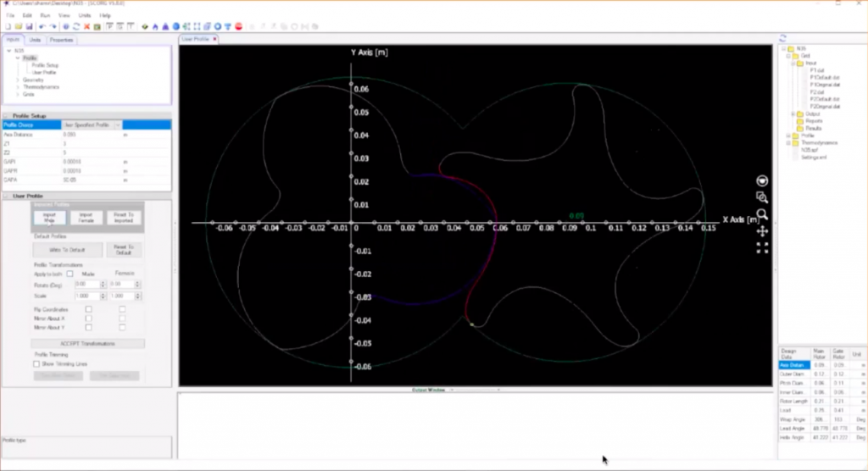Enable Mirror About X for Male profile

pos(88,319)
